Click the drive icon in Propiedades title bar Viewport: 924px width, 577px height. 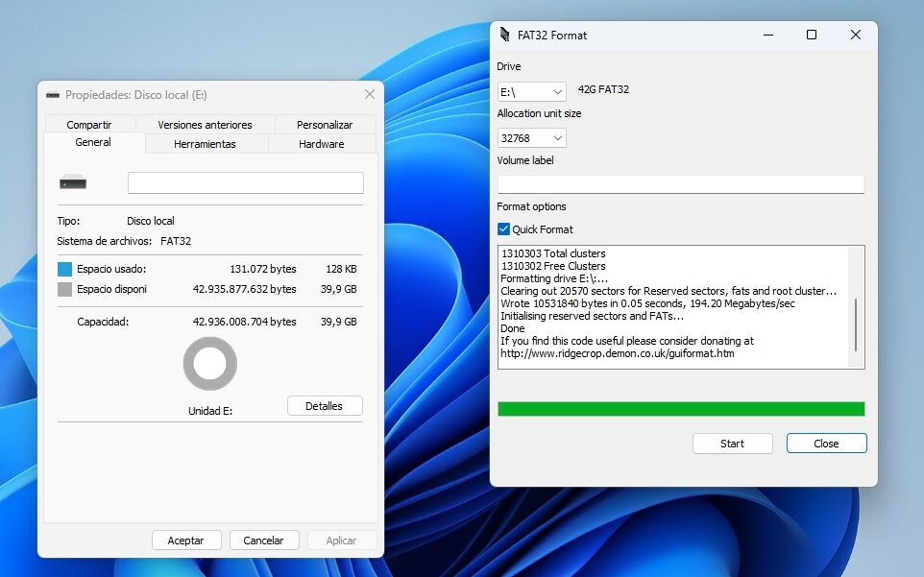[53, 95]
